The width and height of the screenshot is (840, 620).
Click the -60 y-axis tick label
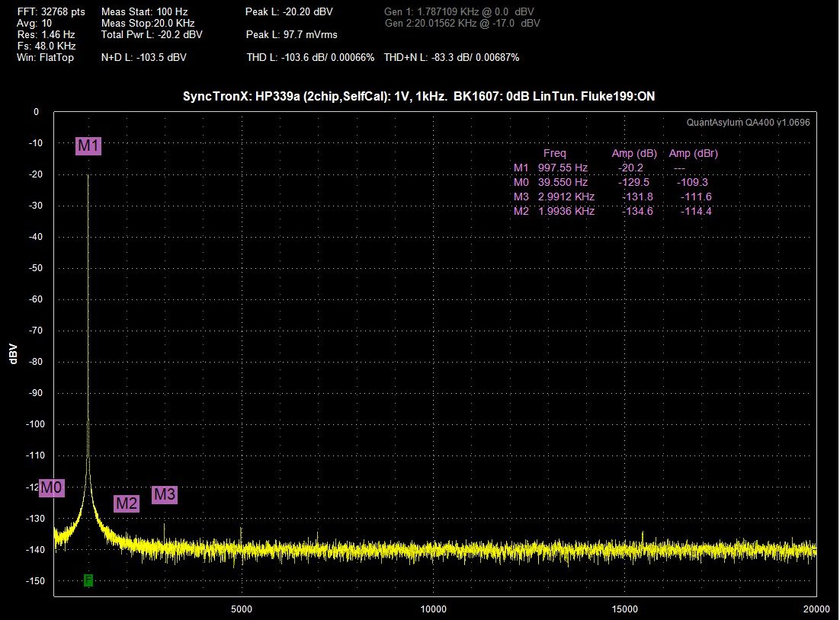click(35, 299)
